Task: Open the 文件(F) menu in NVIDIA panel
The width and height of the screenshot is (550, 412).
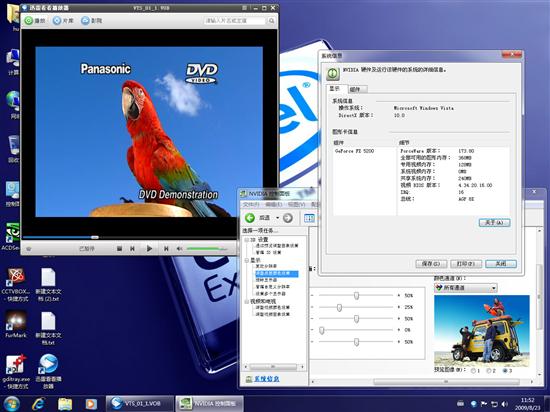Action: (251, 204)
